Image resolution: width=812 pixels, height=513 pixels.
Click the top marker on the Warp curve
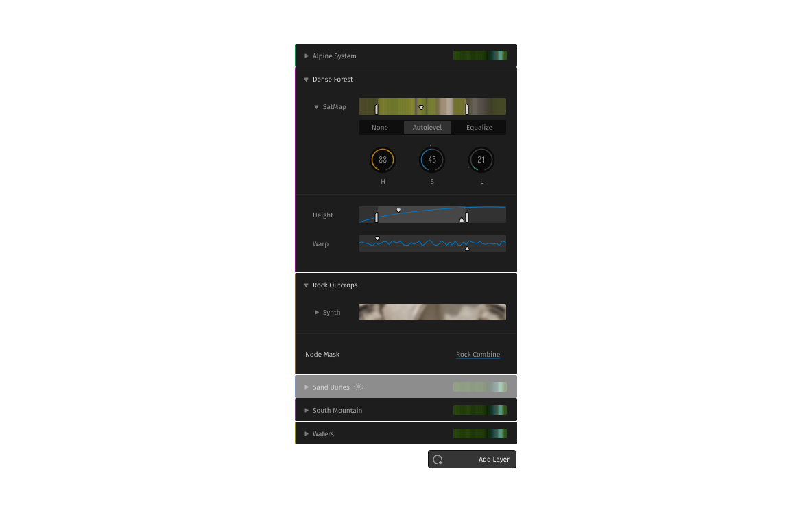(x=377, y=239)
